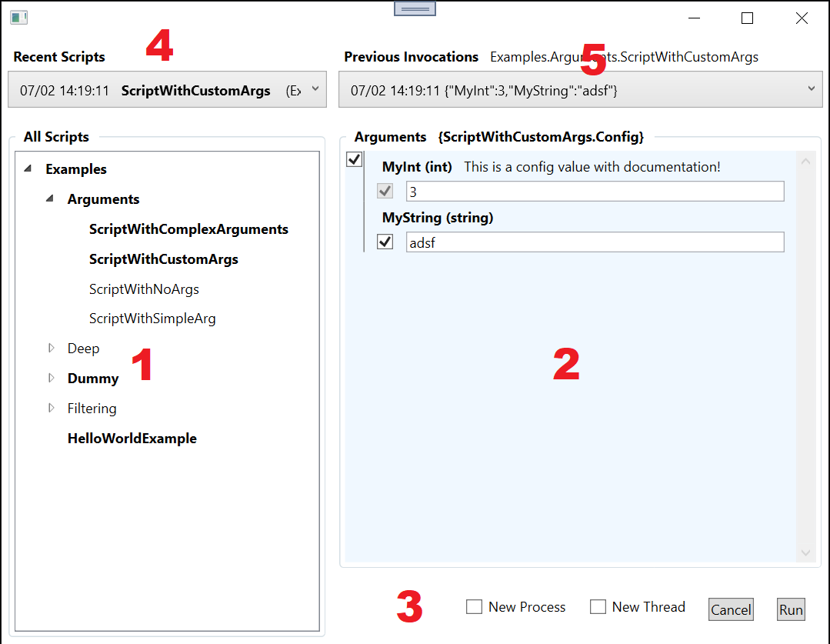Viewport: 830px width, 644px height.
Task: Select ScriptWithComplexArguments in the tree
Action: [188, 229]
